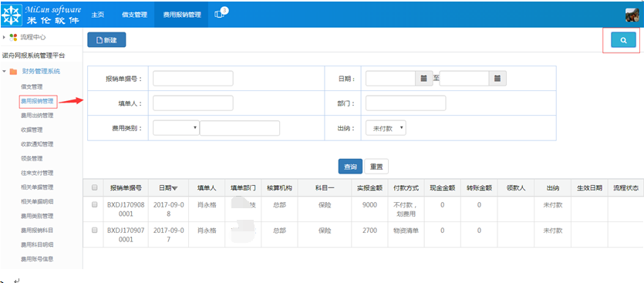This screenshot has width=644, height=283.
Task: Expand the 流程中心 tree arrow
Action: (4, 37)
